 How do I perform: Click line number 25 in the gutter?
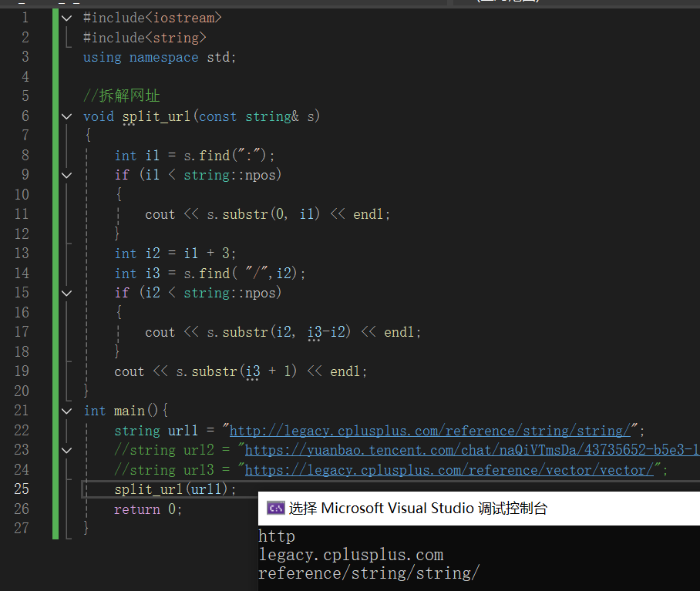click(22, 489)
